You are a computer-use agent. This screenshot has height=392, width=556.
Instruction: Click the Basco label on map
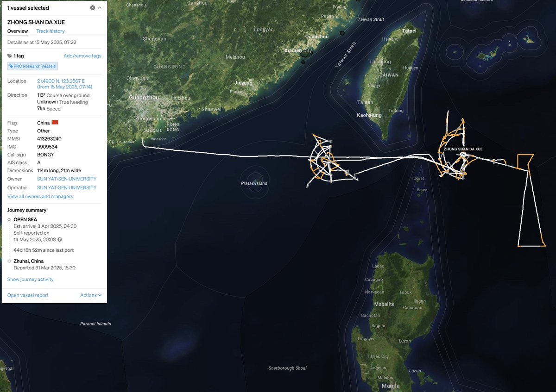422,190
